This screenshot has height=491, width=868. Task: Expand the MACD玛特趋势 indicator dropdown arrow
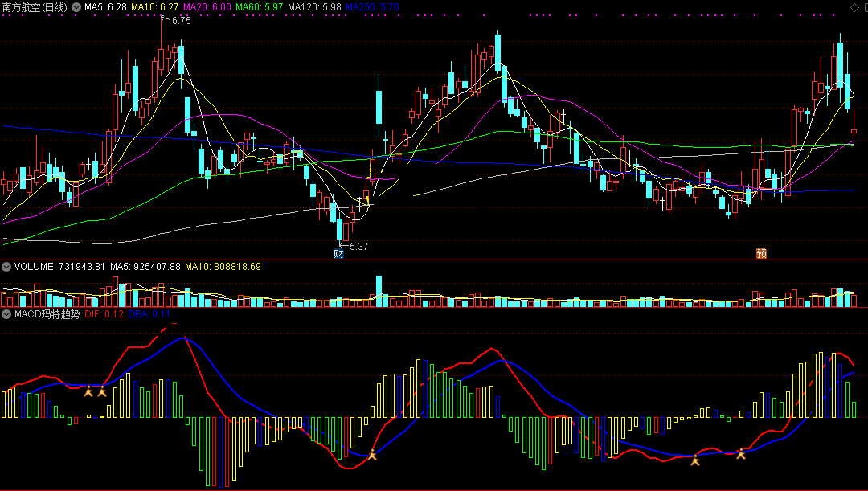(x=6, y=314)
